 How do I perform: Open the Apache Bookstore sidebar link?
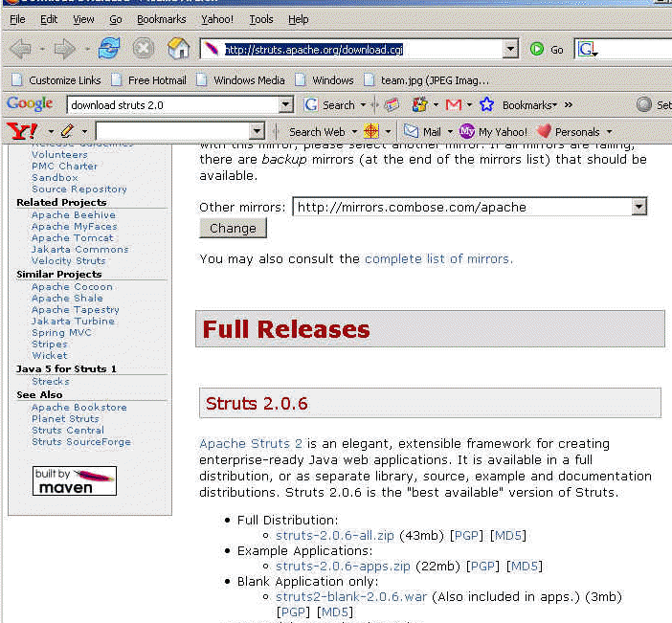[x=79, y=407]
